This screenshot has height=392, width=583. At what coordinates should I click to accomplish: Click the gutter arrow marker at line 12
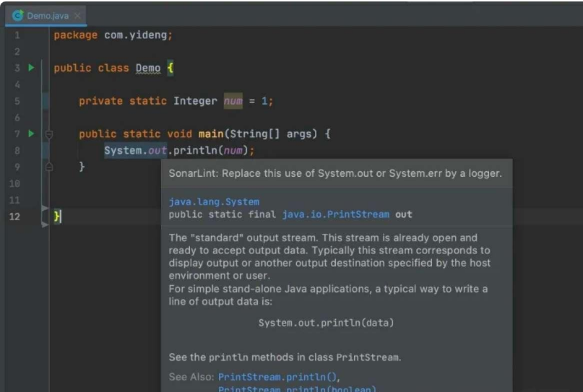(45, 216)
